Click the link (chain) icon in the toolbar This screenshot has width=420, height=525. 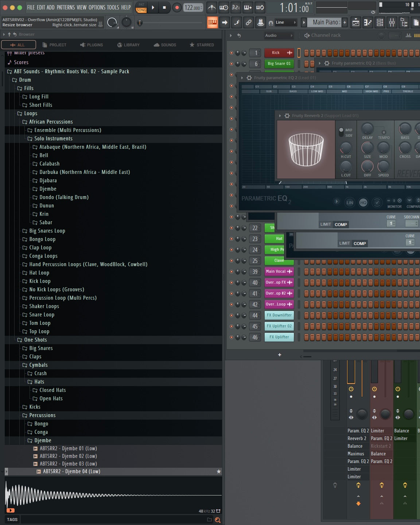coord(249,23)
